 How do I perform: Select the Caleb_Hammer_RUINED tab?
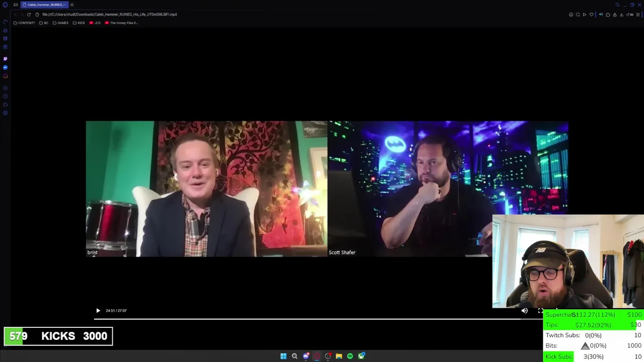coord(44,5)
